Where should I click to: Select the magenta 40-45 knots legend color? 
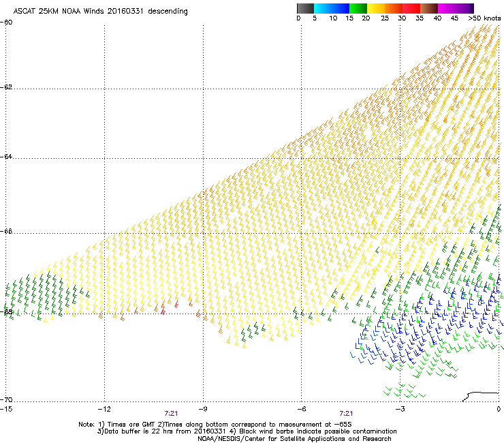(447, 8)
